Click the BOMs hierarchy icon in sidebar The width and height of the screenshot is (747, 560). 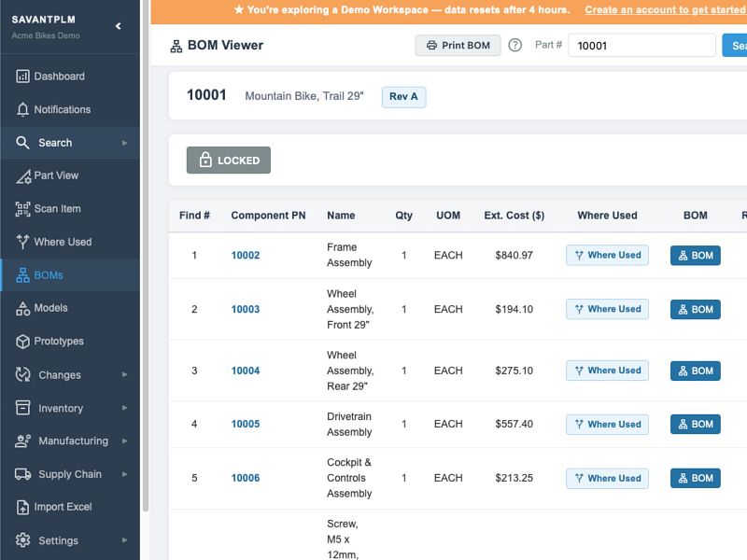(x=22, y=275)
